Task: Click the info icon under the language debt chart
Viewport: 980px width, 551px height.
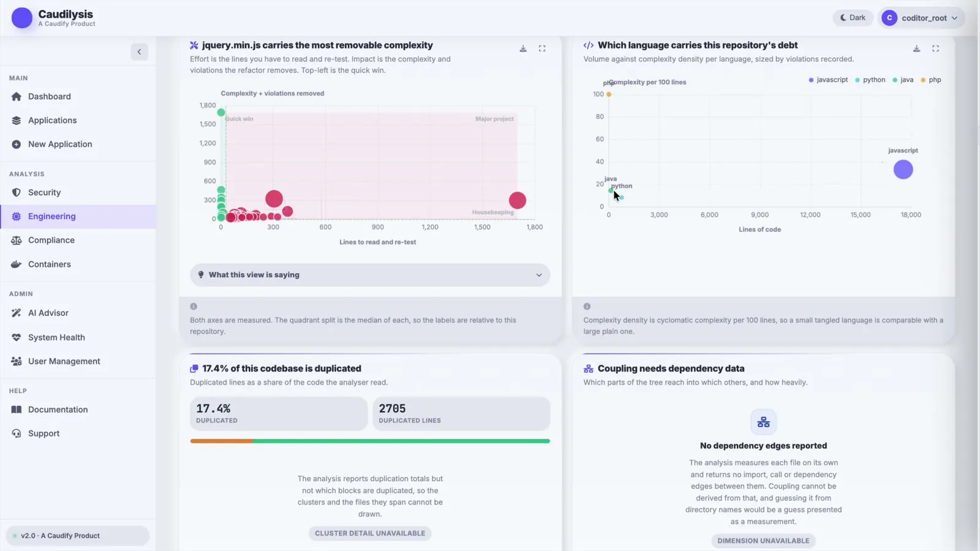Action: [587, 306]
